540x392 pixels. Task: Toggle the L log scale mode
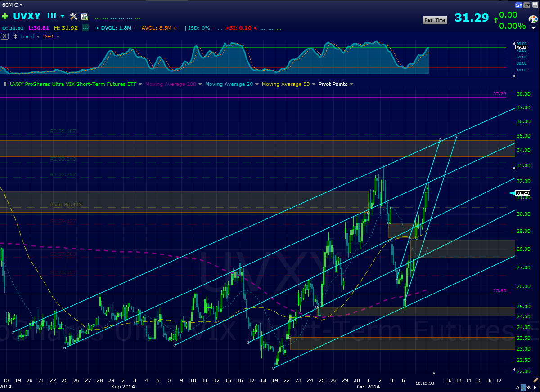click(523, 387)
